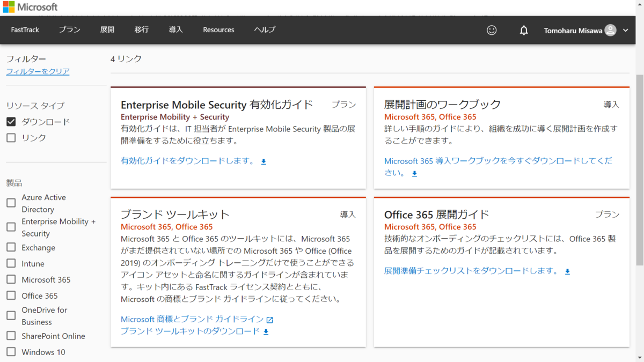Screen dimensions: 644x362
Task: Expand the account chevron next to avatar
Action: click(626, 31)
